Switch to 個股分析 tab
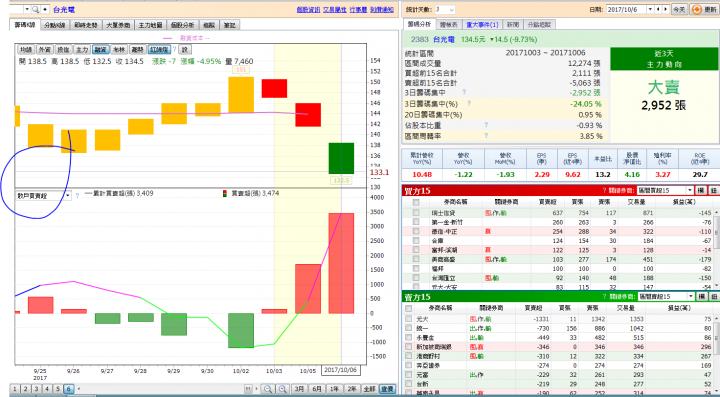 [183, 25]
